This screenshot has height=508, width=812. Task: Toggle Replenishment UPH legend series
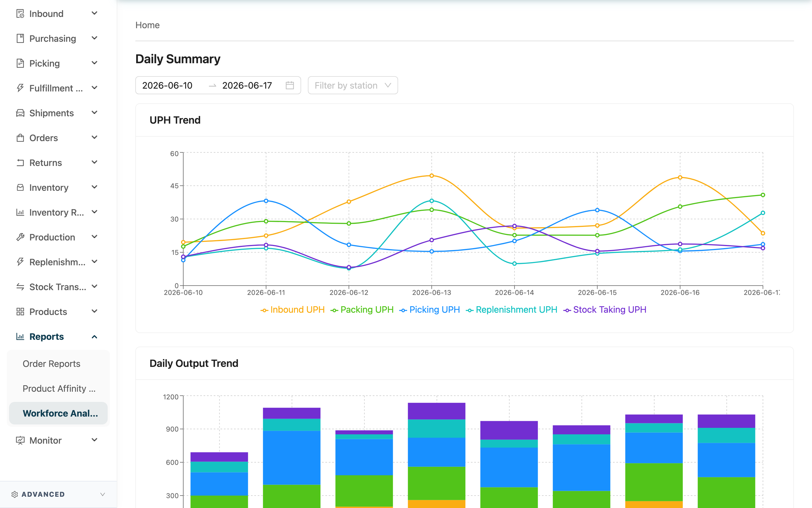click(x=512, y=310)
